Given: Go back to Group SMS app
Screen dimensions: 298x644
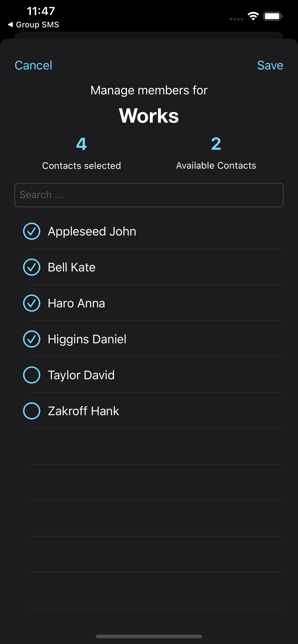Looking at the screenshot, I should (37, 24).
